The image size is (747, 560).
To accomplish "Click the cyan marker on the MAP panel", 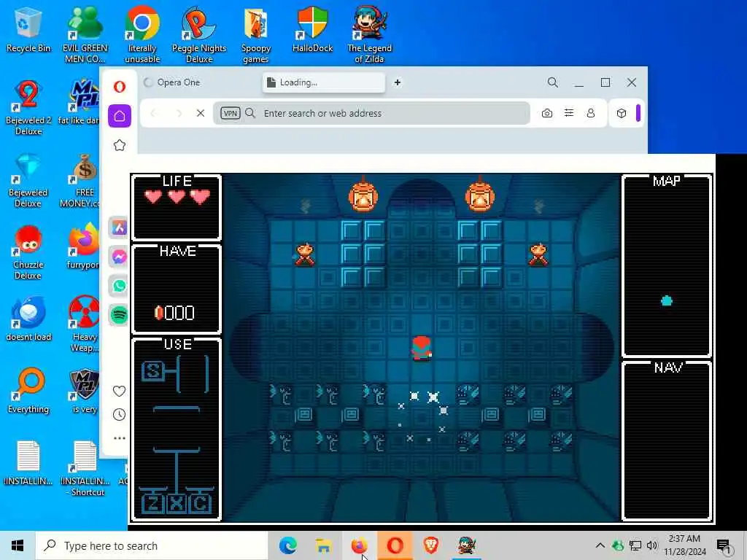I will (667, 300).
